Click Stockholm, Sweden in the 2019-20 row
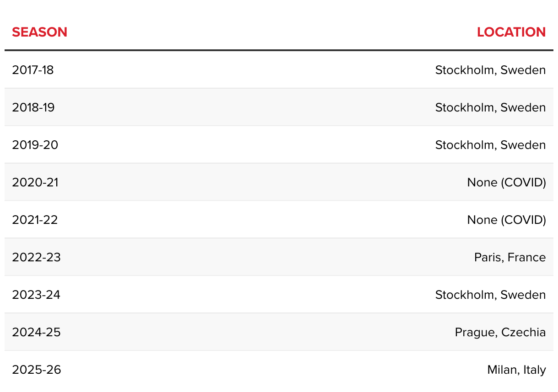 490,145
